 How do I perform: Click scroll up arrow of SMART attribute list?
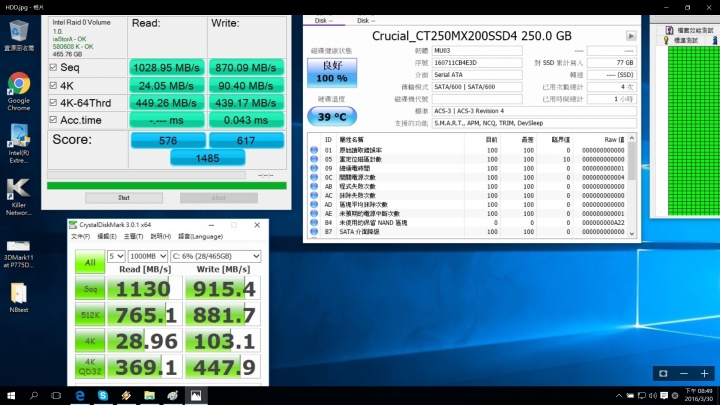632,138
